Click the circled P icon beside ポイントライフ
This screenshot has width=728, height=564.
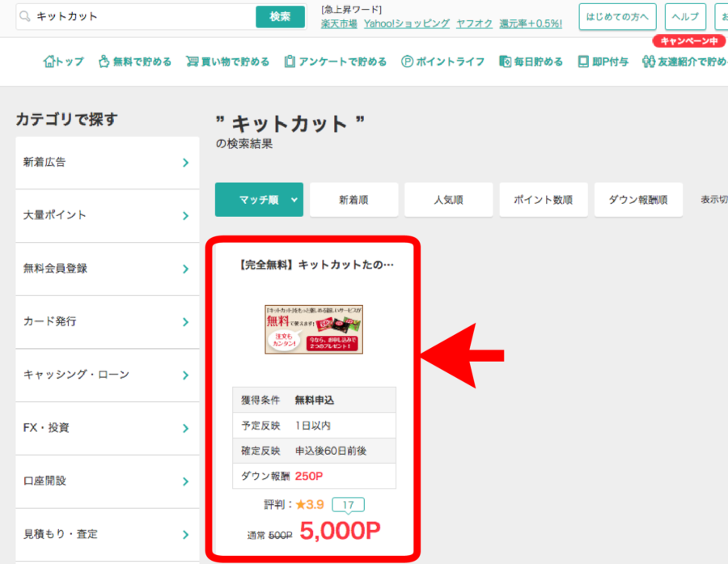coord(407,61)
